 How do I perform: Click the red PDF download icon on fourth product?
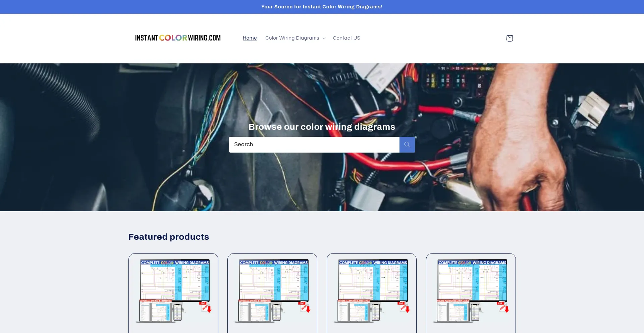tap(504, 307)
